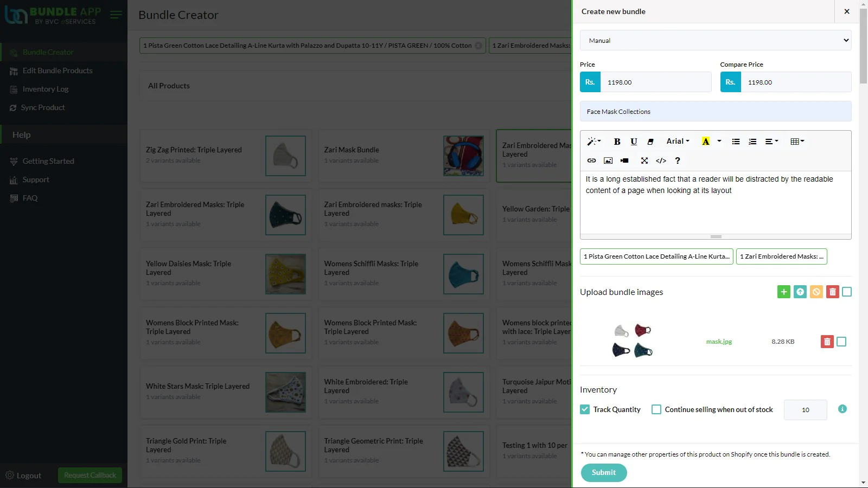Click the quantity field showing 10

(x=806, y=410)
